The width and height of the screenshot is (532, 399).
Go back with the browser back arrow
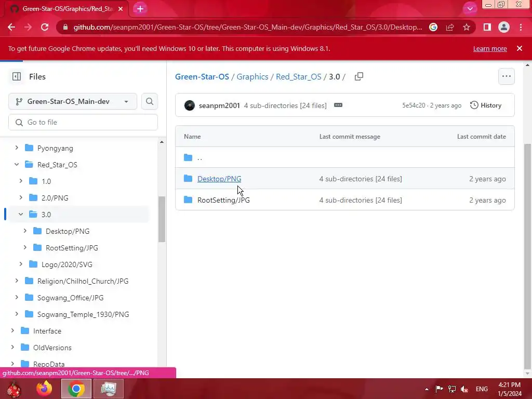(x=11, y=27)
